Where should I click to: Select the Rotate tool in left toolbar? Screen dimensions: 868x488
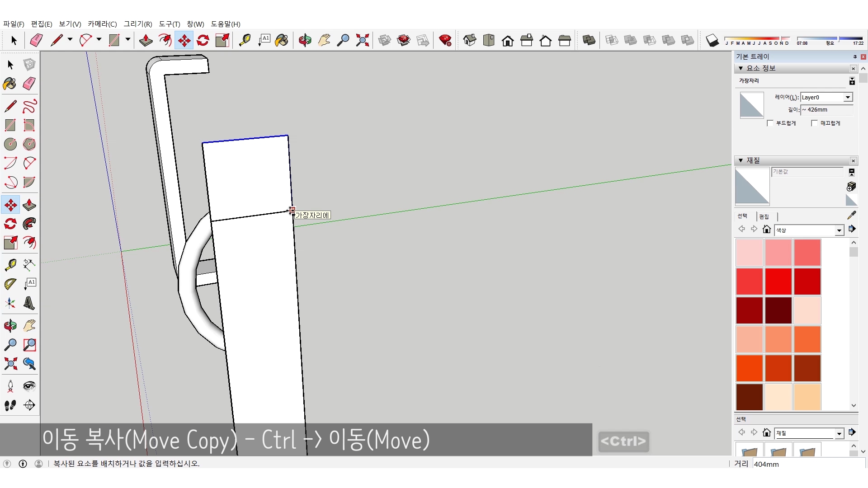click(10, 224)
